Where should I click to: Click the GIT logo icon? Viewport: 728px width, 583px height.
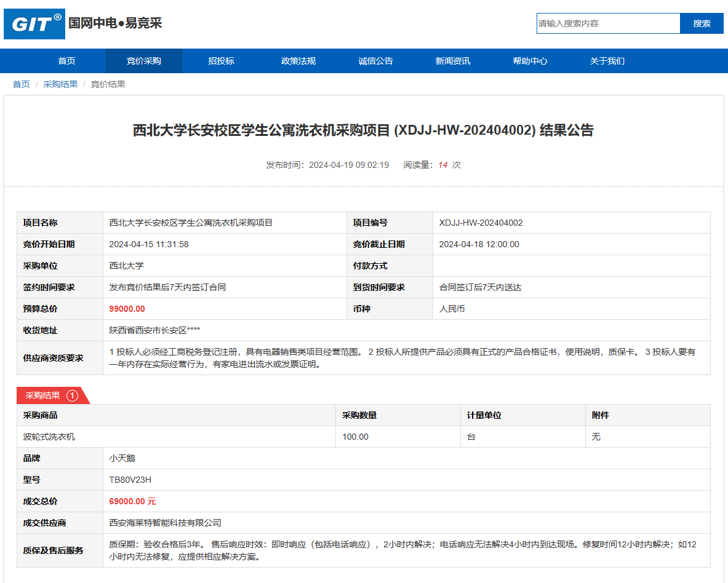coord(34,24)
